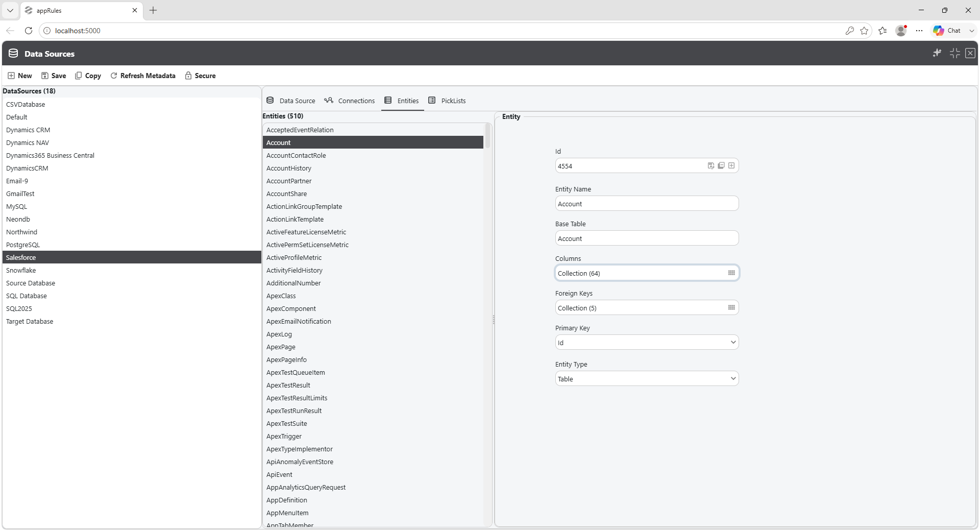The height and width of the screenshot is (531, 980).
Task: Click the stacked-pages minus icon in Id field
Action: pos(721,165)
